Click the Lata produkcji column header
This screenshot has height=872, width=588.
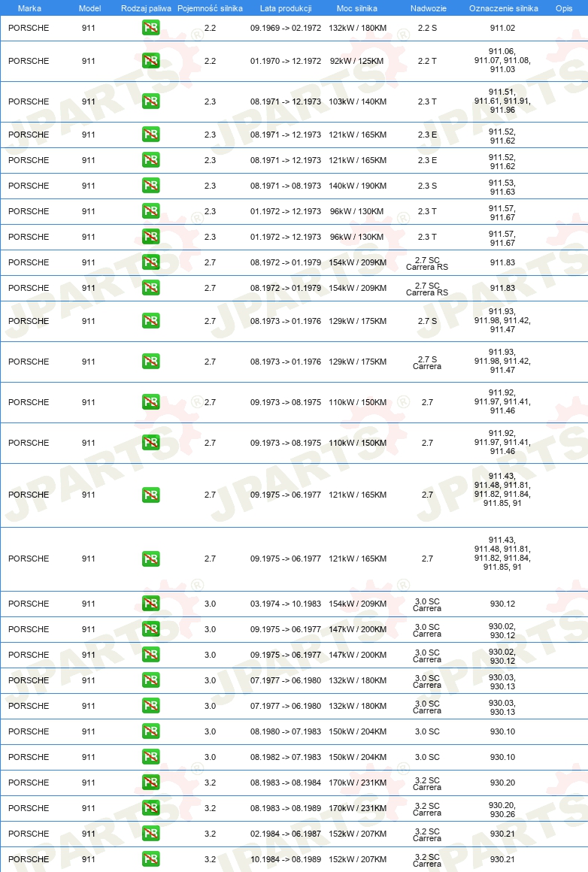[286, 8]
